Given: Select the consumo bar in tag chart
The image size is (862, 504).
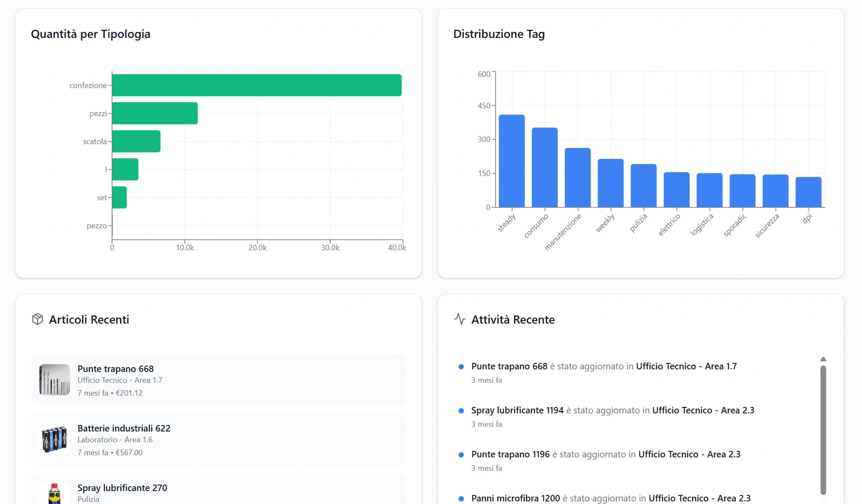Looking at the screenshot, I should coord(545,167).
